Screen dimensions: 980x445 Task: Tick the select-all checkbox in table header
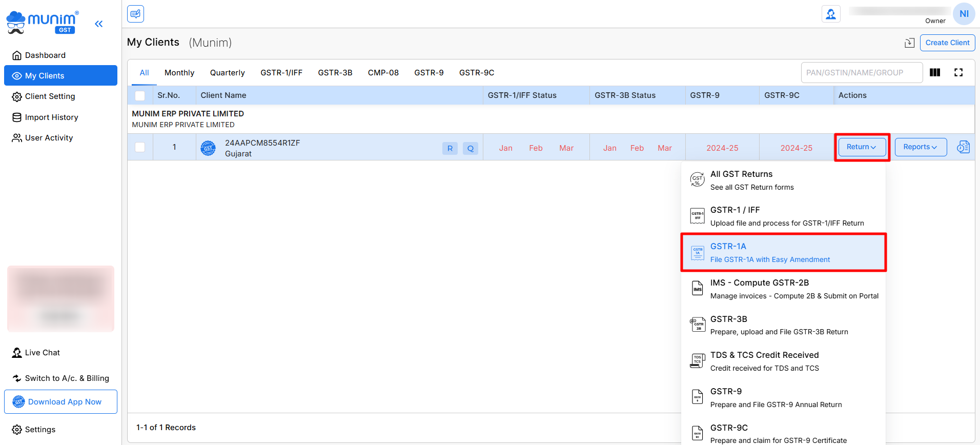click(x=140, y=96)
